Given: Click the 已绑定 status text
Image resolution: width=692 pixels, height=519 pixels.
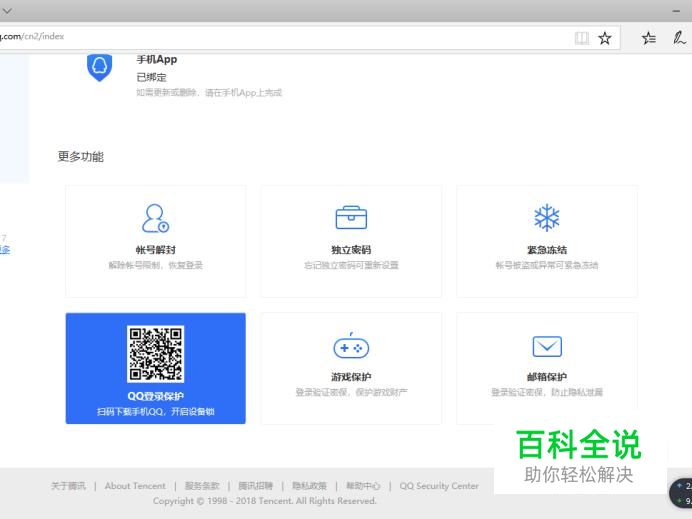Looking at the screenshot, I should pyautogui.click(x=151, y=77).
